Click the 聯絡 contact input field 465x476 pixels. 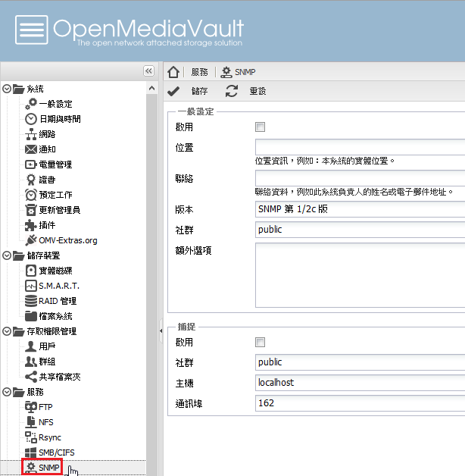[x=360, y=178]
